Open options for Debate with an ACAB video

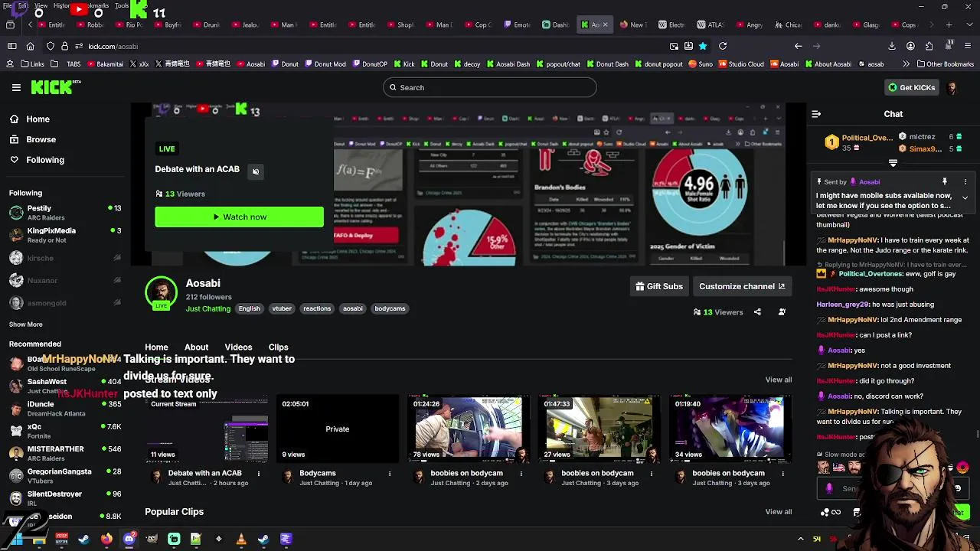coord(259,474)
